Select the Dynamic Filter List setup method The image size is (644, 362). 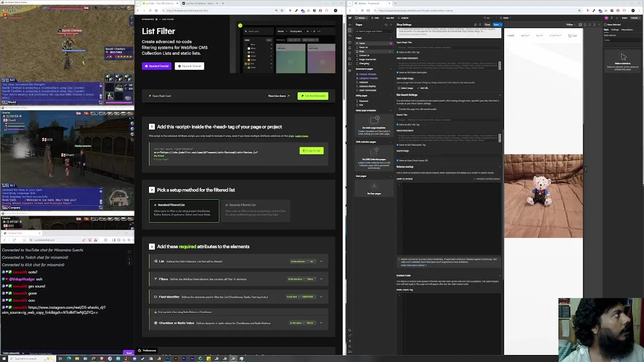coord(256,211)
